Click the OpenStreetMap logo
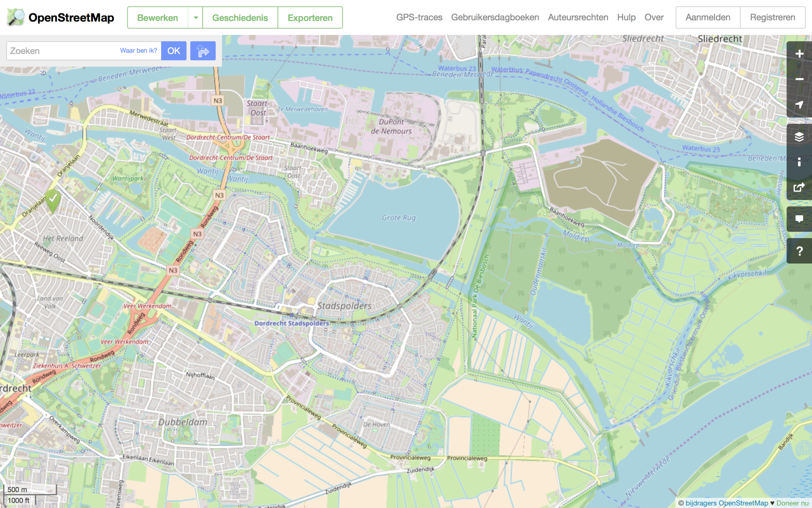 point(61,17)
